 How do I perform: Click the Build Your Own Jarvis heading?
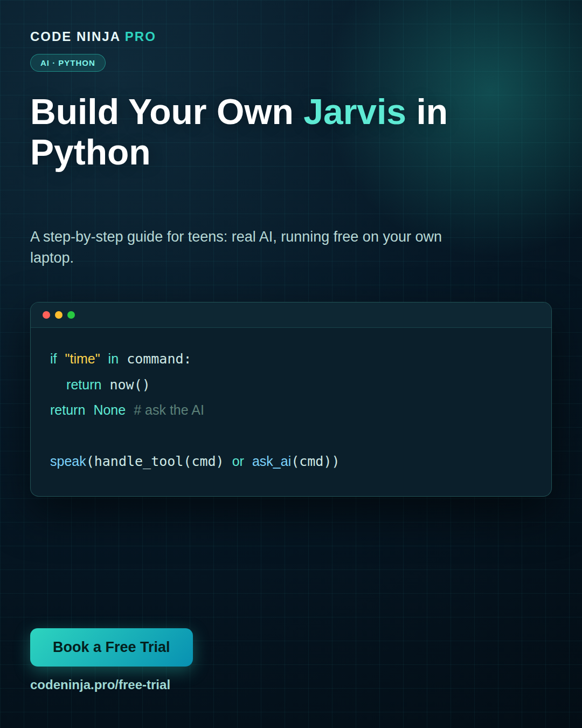pyautogui.click(x=239, y=132)
